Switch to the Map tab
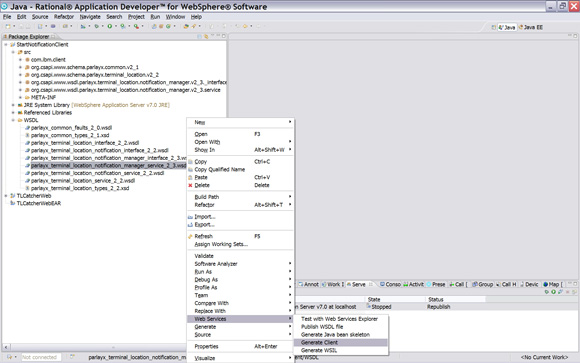 (552, 284)
